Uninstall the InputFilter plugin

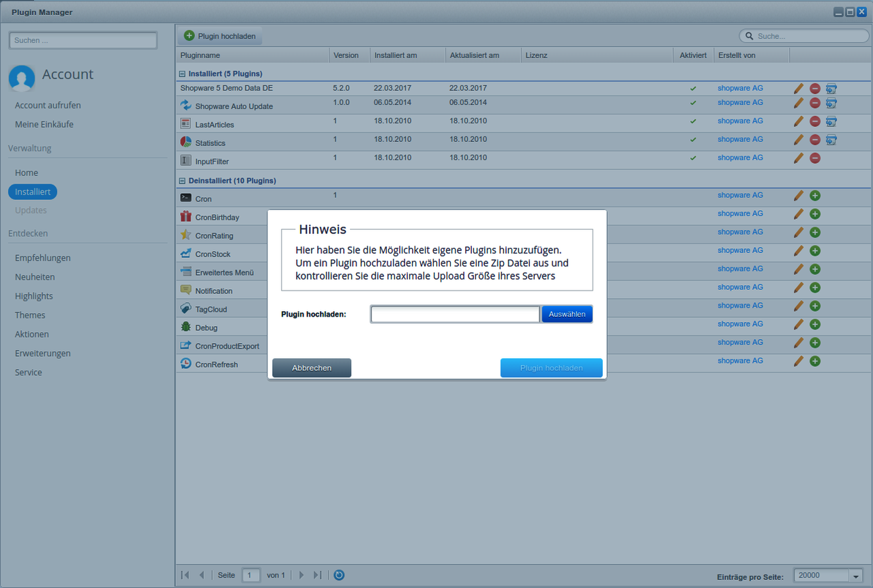tap(814, 158)
